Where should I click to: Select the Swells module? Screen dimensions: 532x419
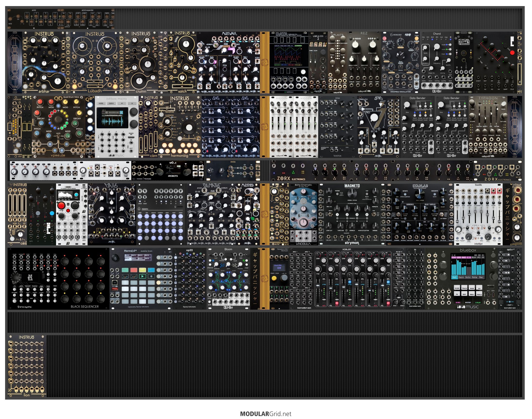pos(478,214)
